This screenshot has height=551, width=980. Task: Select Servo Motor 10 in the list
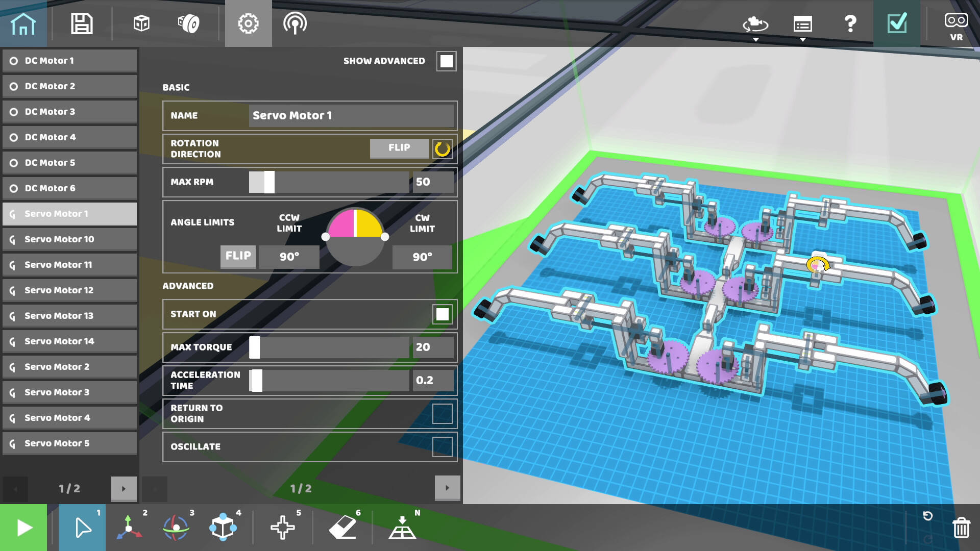69,239
